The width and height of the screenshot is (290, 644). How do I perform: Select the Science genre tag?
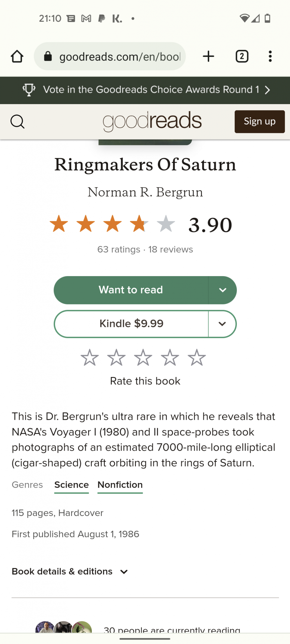(71, 485)
